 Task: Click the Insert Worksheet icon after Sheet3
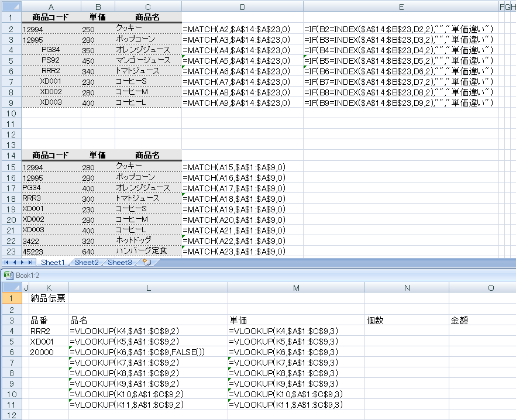147,263
